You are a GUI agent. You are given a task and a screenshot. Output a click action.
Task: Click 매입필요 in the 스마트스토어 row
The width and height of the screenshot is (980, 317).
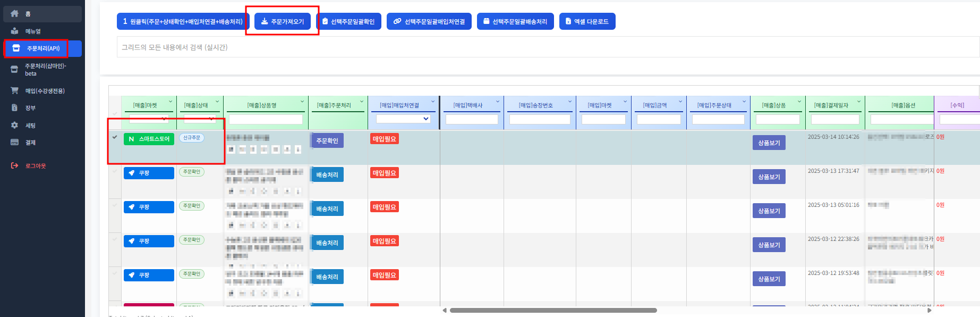[385, 139]
